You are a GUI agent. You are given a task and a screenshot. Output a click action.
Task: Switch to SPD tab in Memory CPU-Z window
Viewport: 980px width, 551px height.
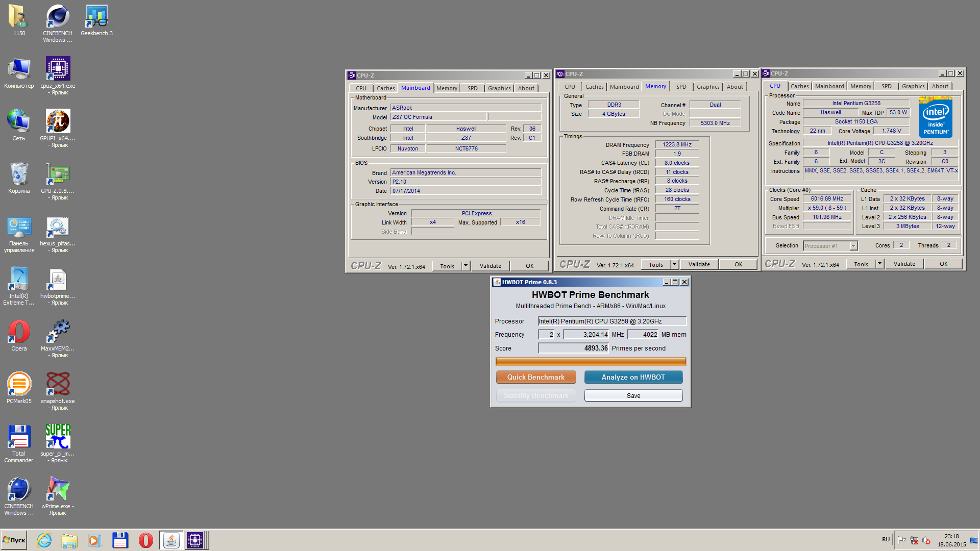(x=681, y=87)
